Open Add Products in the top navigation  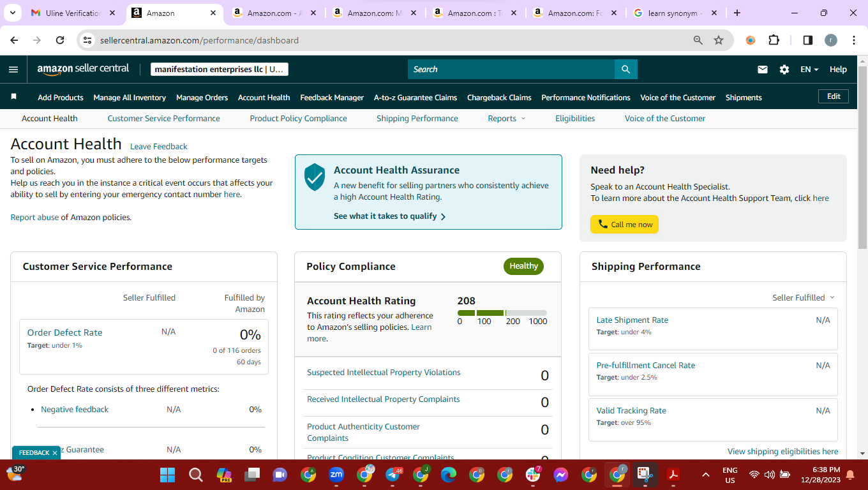click(x=61, y=98)
